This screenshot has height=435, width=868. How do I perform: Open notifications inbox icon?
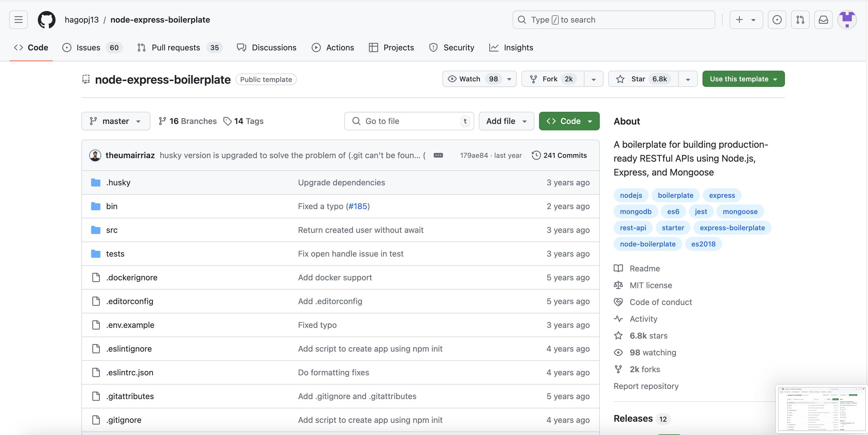(823, 20)
